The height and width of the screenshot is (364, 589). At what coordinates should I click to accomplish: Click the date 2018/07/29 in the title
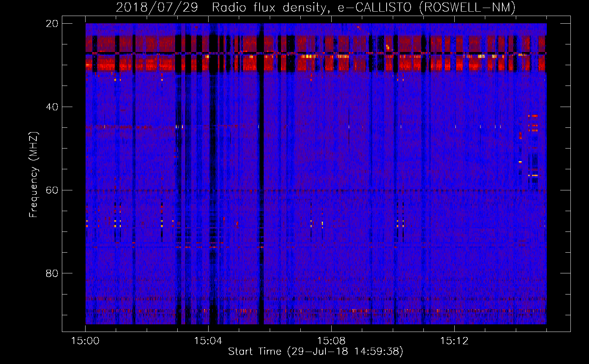[157, 7]
